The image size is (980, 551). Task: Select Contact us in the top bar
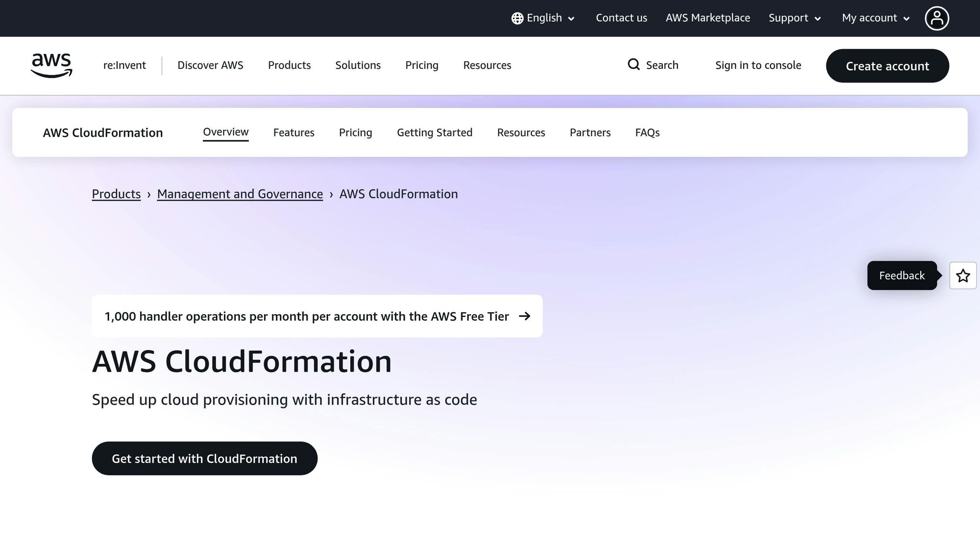click(621, 18)
